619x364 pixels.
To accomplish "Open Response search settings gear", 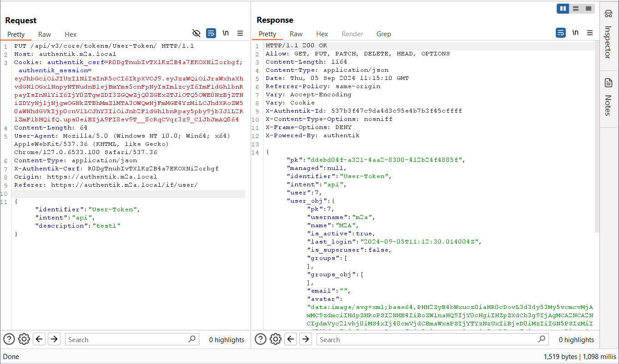I will point(276,339).
